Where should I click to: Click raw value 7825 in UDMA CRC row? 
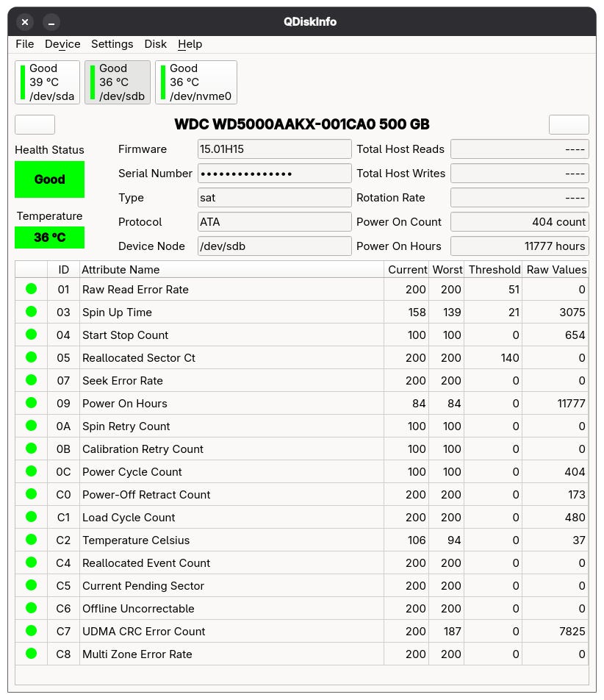click(x=572, y=631)
